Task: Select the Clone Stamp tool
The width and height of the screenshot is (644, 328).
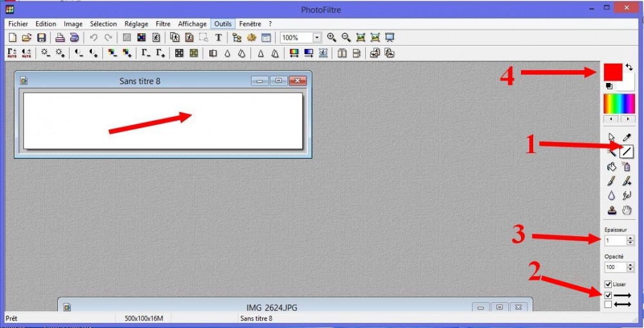Action: (612, 210)
